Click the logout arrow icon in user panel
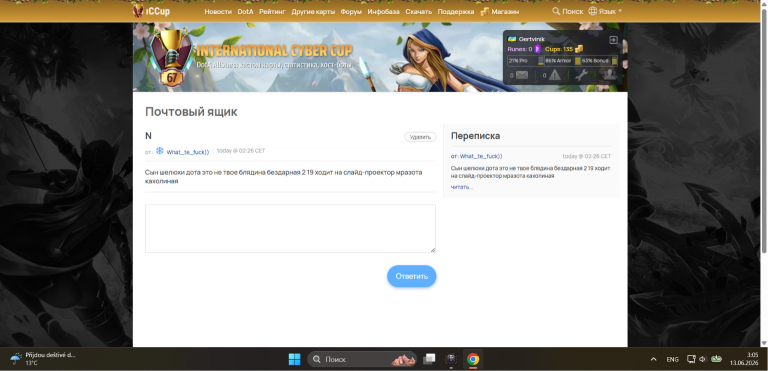Screen dimensions: 768x371 coord(613,40)
